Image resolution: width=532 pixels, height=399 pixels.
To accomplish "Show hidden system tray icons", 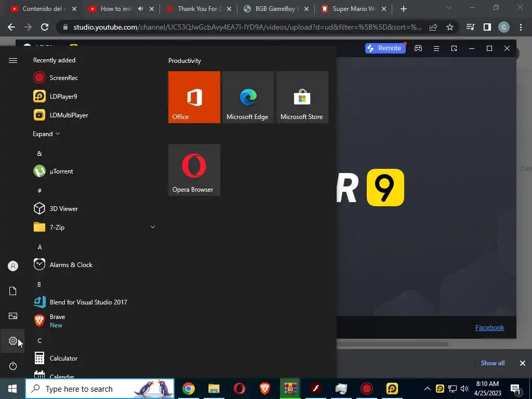I will tap(428, 389).
